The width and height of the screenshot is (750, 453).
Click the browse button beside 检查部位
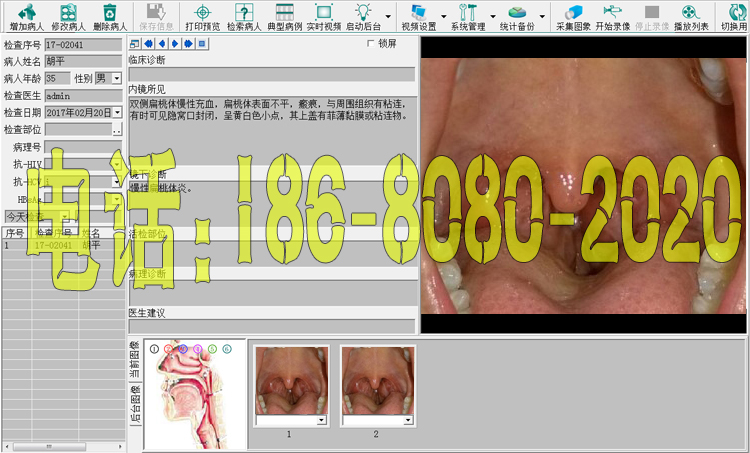click(x=117, y=130)
